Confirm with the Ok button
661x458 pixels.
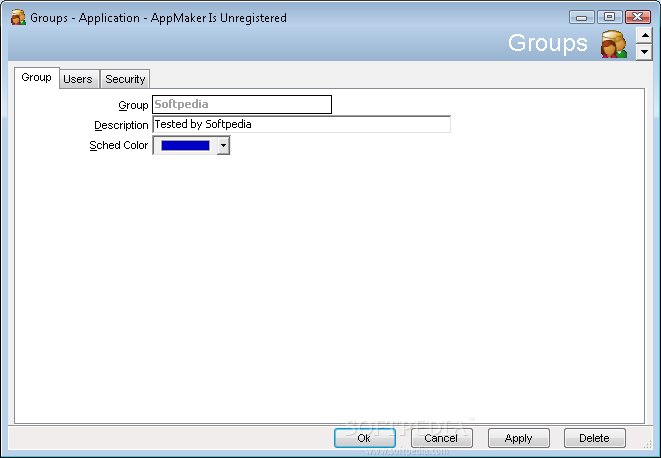pos(365,438)
